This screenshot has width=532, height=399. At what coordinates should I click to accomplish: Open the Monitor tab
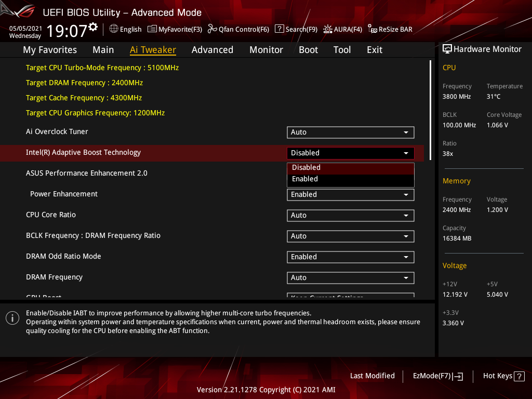pos(266,50)
